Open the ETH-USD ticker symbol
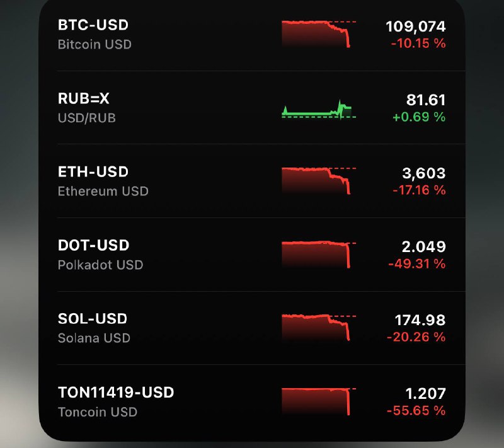The image size is (504, 448). 93,172
